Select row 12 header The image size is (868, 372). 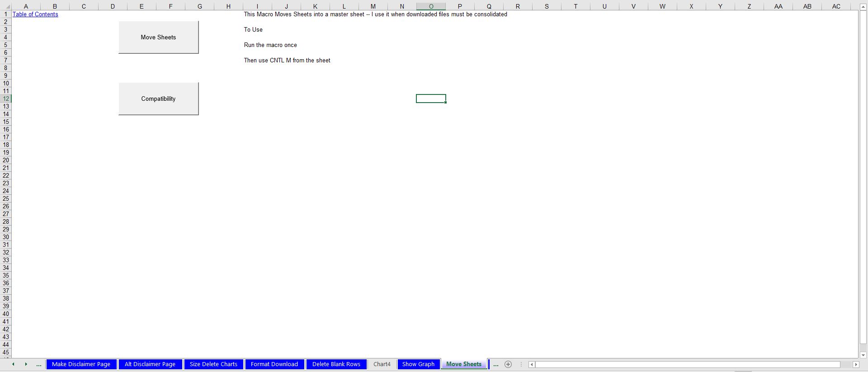click(x=6, y=99)
